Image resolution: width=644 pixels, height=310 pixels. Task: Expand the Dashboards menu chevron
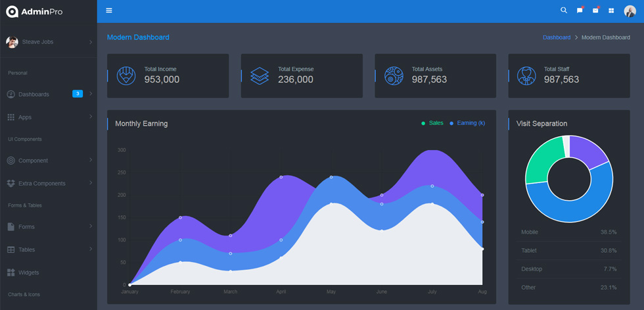(91, 94)
